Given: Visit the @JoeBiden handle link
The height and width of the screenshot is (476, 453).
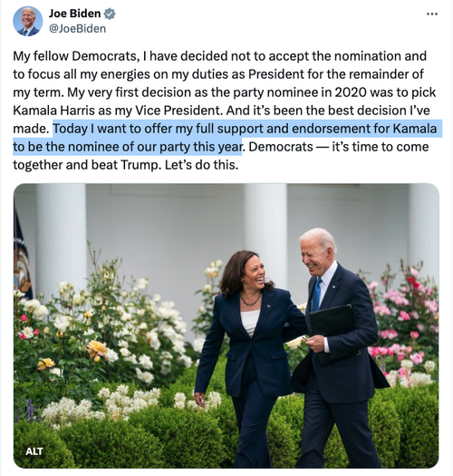Looking at the screenshot, I should (x=77, y=29).
